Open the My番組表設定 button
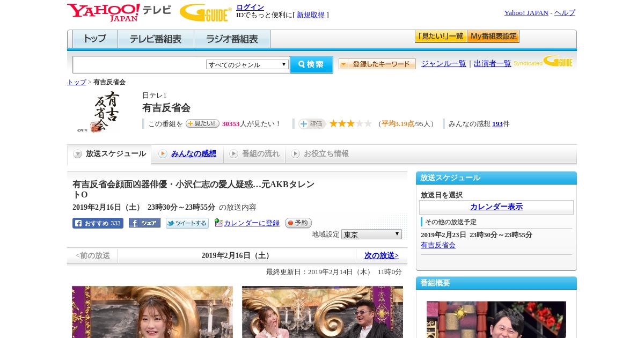Screen dimensions: 644x338 493,36
